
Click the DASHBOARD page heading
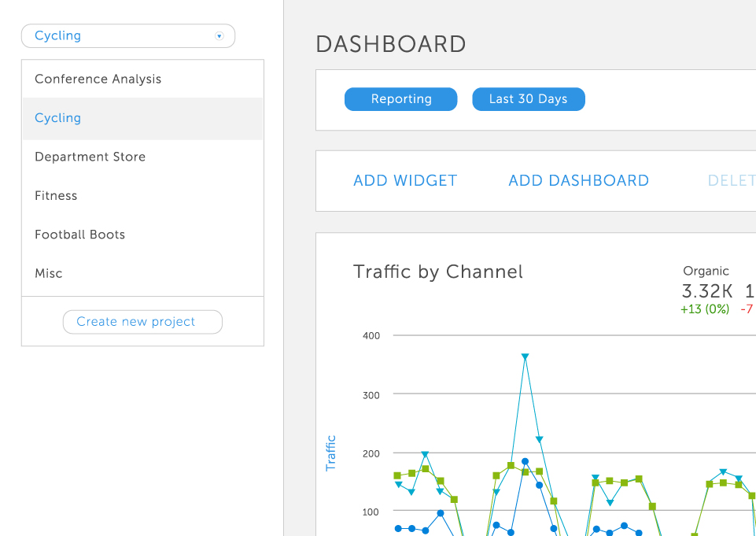(390, 44)
